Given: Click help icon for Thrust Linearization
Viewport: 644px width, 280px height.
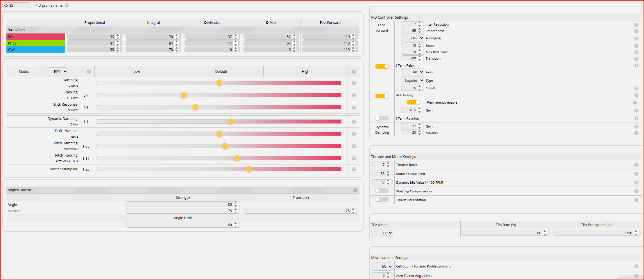Looking at the screenshot, I should coord(636,200).
